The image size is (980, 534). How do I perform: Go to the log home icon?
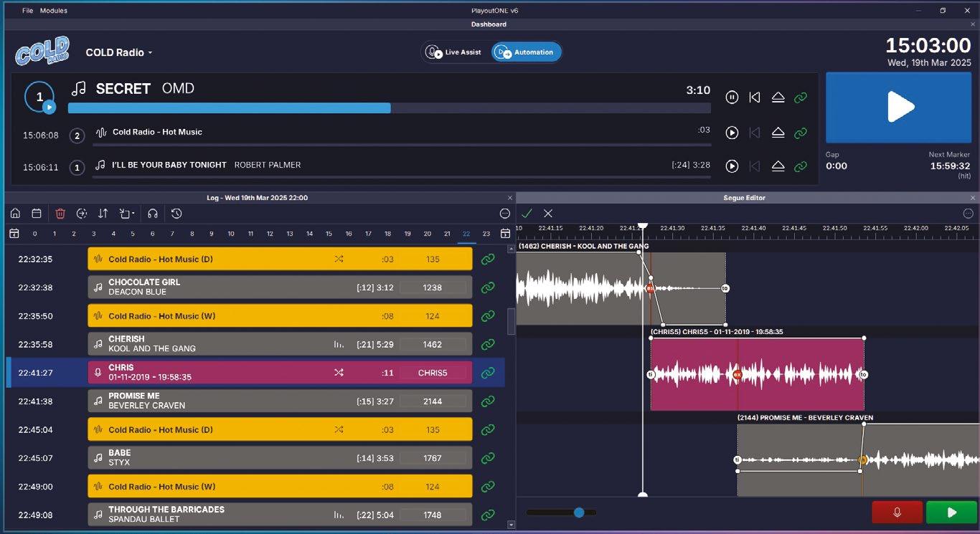[x=15, y=214]
